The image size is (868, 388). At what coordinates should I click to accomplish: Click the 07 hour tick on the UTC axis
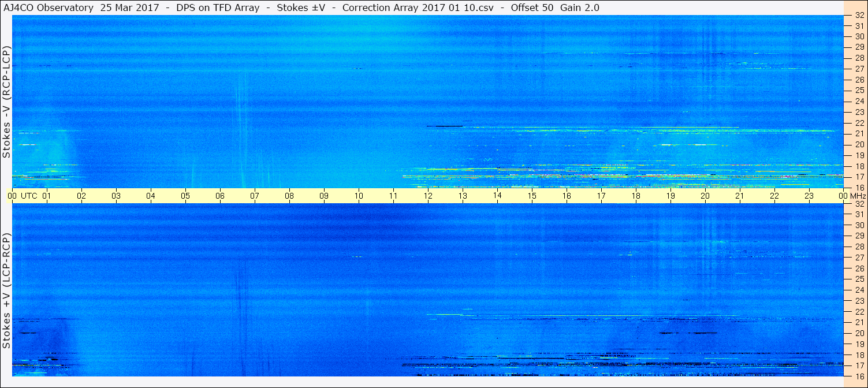(x=255, y=196)
